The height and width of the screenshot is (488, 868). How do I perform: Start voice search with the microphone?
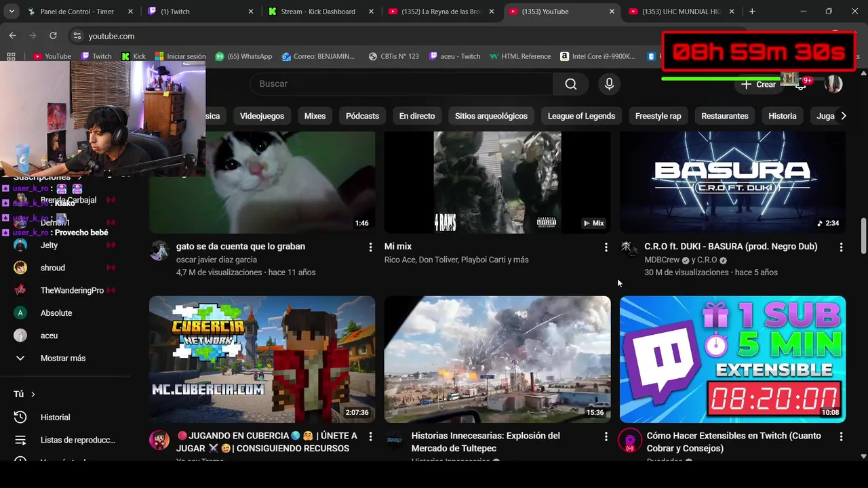[609, 83]
